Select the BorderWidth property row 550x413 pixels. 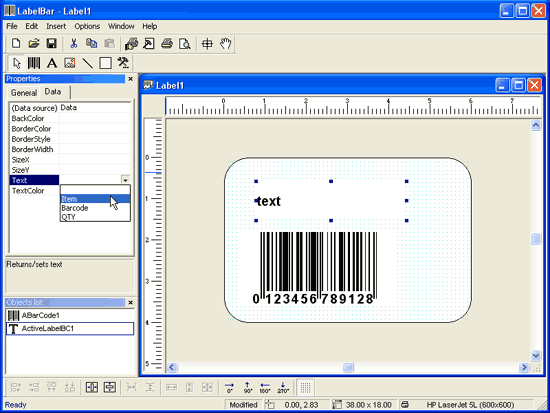(x=71, y=149)
